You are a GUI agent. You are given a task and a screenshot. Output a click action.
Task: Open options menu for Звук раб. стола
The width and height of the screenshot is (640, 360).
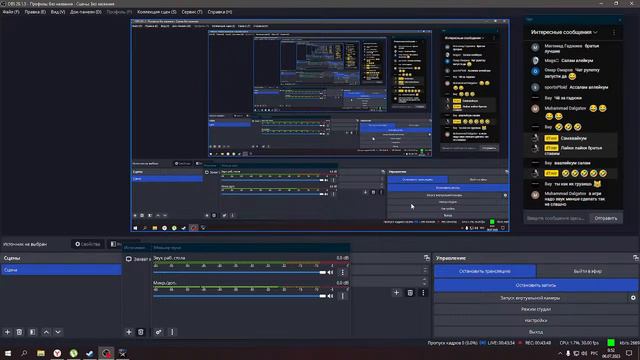[342, 272]
